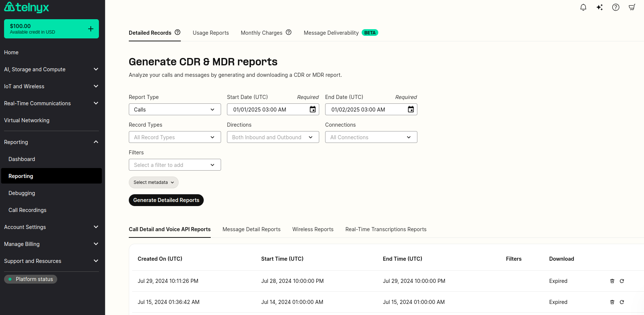Switch to the Message Detail Reports tab
The image size is (644, 315).
pos(252,229)
